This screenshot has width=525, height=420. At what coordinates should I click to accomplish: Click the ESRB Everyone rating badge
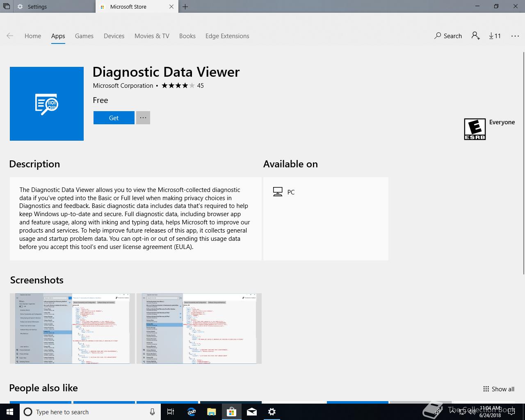tap(475, 129)
